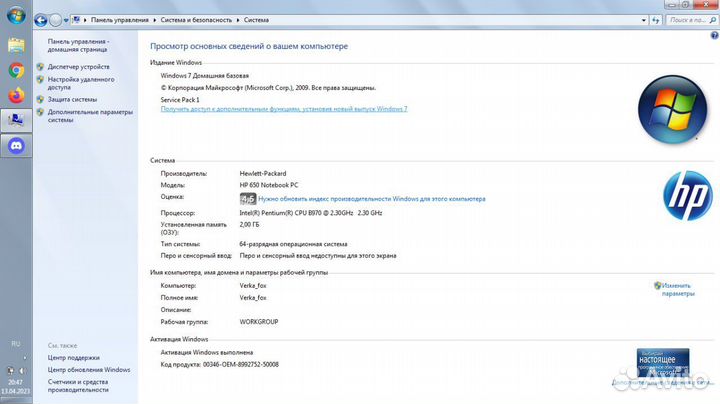Screen dimensions: 720x404
Task: Select the product code '00346-OEM-8992752-50008'
Action: (241, 365)
